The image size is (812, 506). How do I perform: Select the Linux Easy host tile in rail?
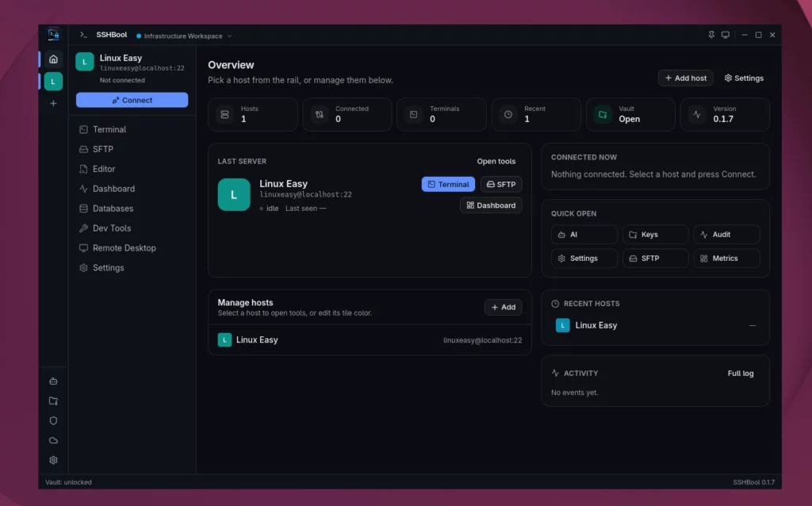point(53,82)
